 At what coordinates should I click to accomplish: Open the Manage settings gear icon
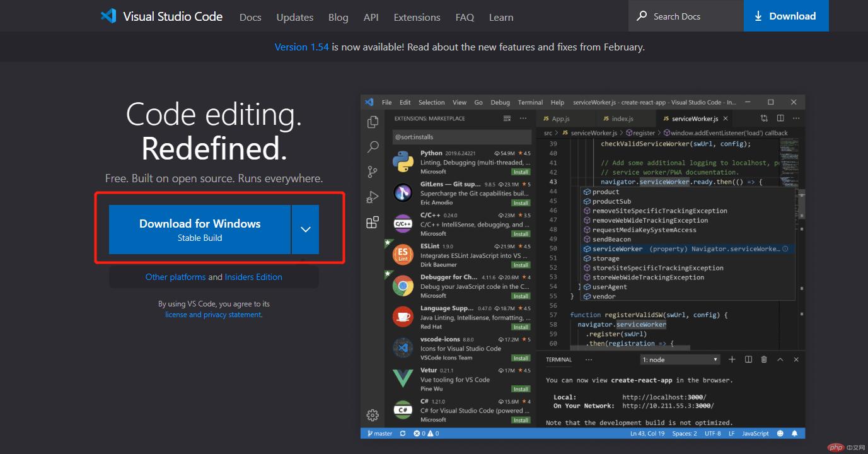pos(373,415)
